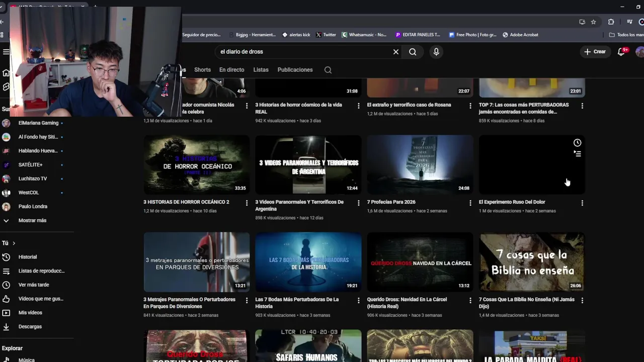
Task: Open title link El extraño y terrorífico caso de Rosana
Action: tap(409, 105)
